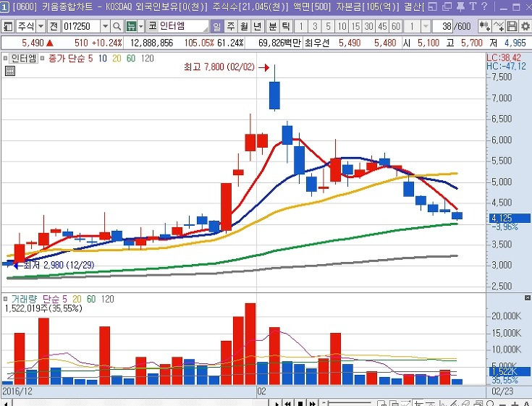Click the 거래량 volume panel label
Screen dimensions: 532x406
pyautogui.click(x=24, y=299)
